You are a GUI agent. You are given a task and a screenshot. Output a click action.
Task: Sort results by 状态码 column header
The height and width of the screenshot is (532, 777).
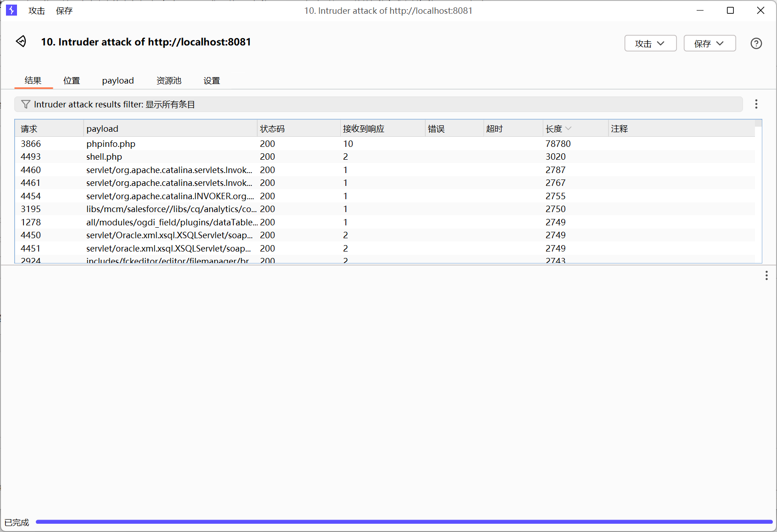272,129
